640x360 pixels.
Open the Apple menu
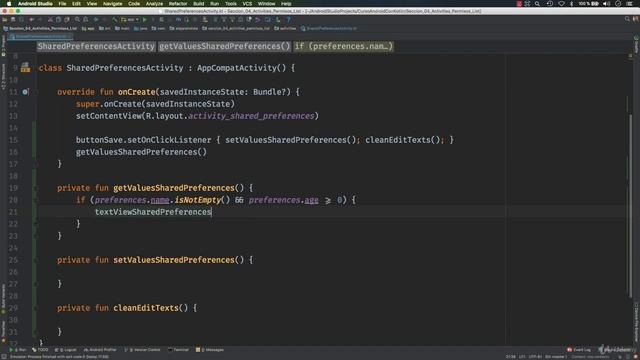pyautogui.click(x=9, y=3)
